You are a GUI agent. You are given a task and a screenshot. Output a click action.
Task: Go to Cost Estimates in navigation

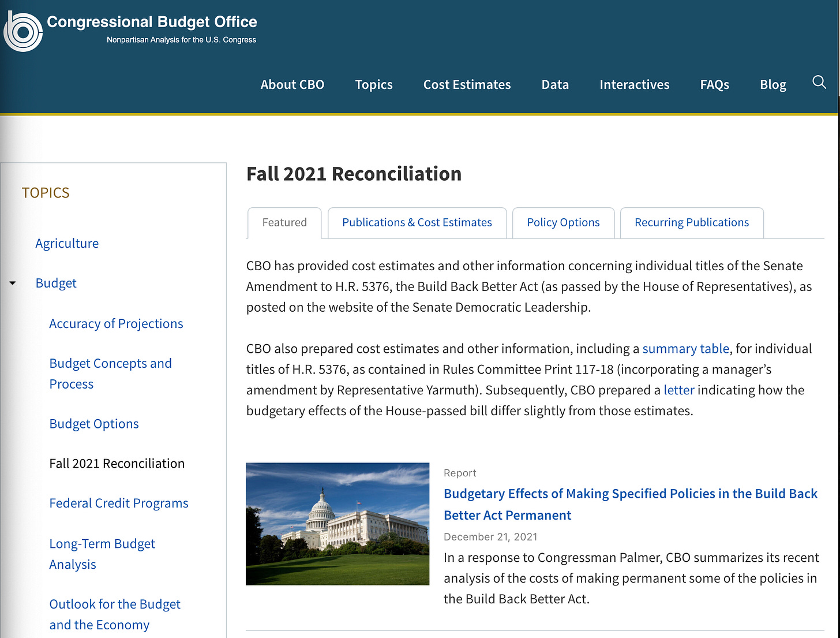(x=467, y=84)
